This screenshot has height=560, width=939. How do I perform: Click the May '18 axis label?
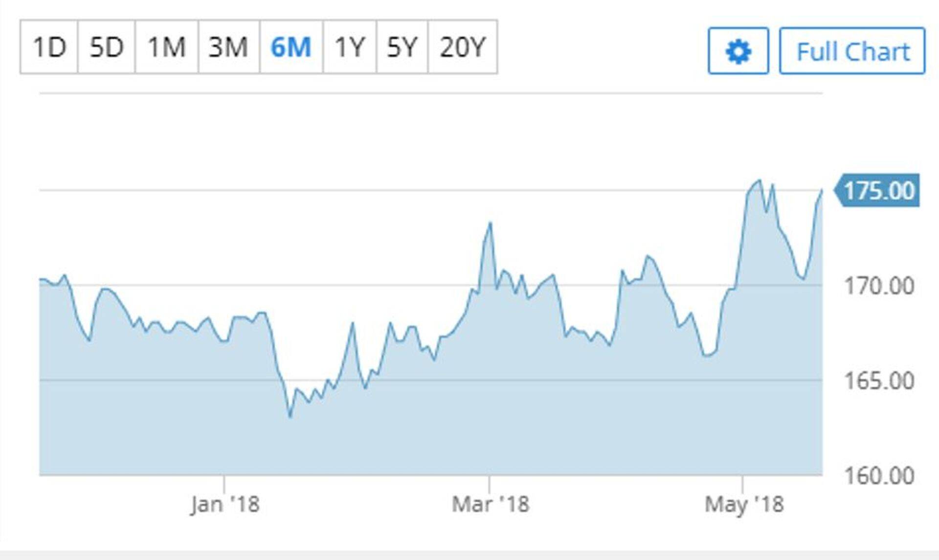744,504
